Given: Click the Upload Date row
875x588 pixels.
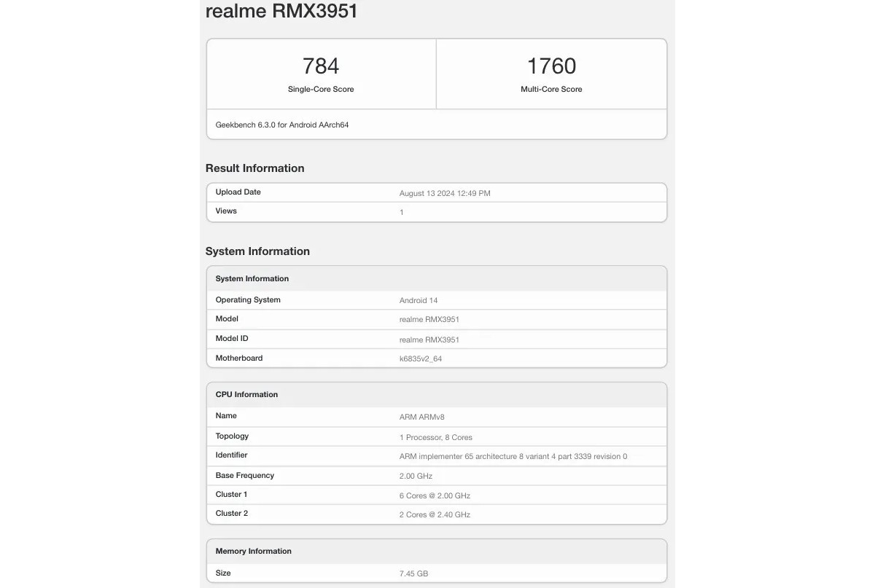Looking at the screenshot, I should click(238, 192).
